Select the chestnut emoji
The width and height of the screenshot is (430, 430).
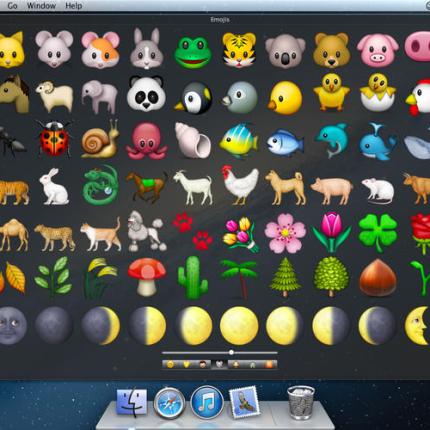378,278
